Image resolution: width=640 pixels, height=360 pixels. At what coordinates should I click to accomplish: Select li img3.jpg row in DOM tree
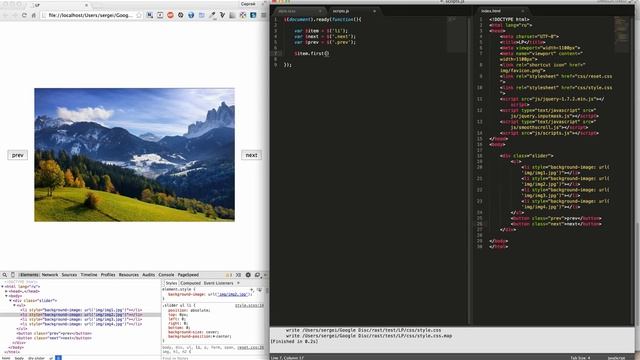click(x=81, y=320)
